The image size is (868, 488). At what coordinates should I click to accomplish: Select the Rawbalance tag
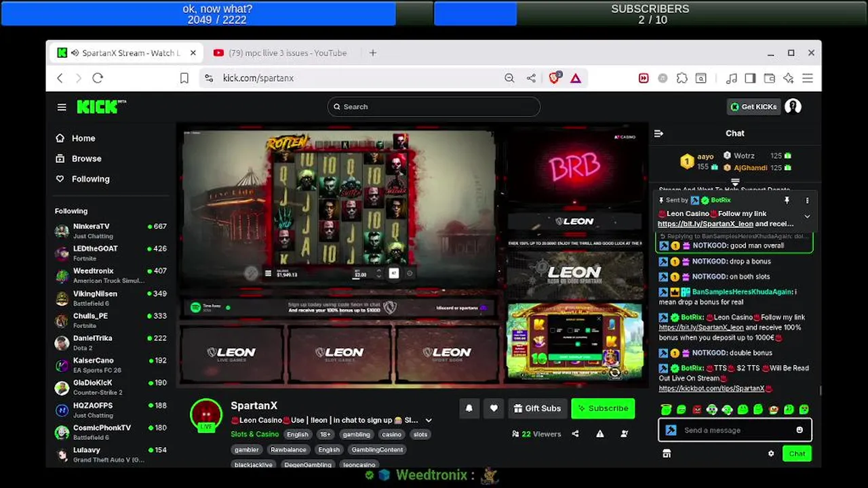point(288,449)
